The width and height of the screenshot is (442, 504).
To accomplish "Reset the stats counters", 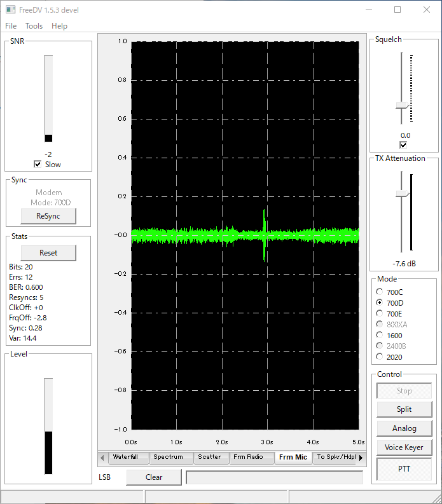I will [x=48, y=253].
